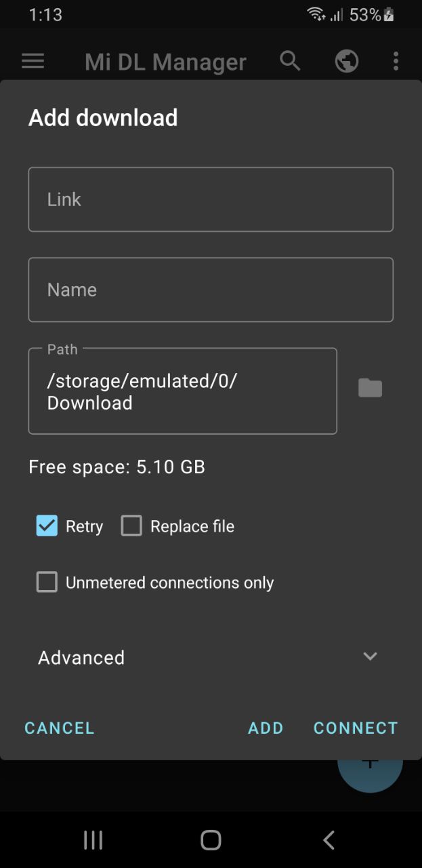This screenshot has width=422, height=868.
Task: Enable Unmetered connections only checkbox
Action: coord(47,583)
